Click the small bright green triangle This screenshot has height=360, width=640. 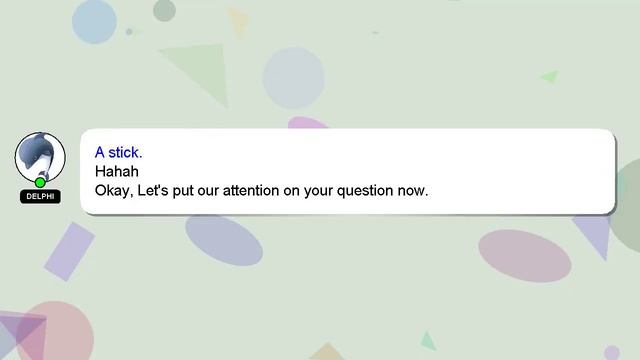550,76
